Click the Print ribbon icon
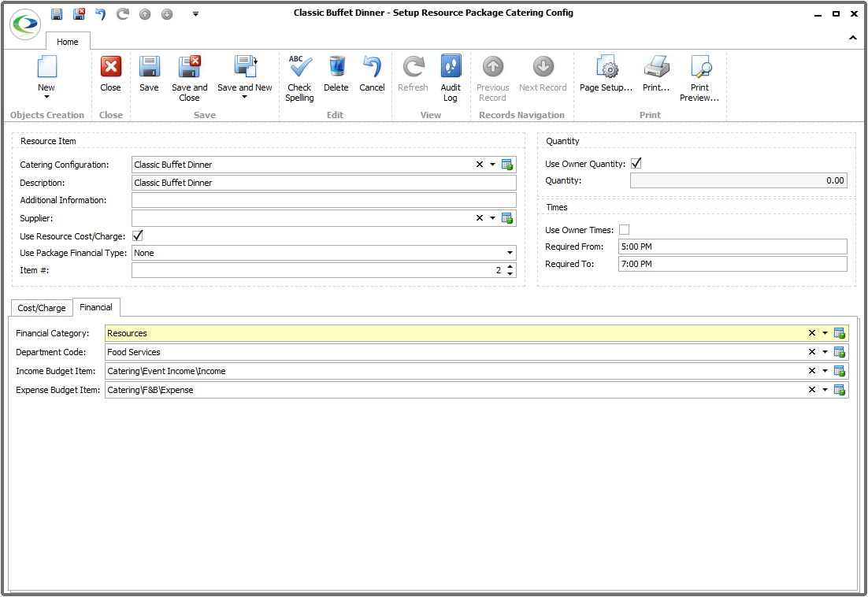Image resolution: width=868 pixels, height=597 pixels. tap(657, 66)
